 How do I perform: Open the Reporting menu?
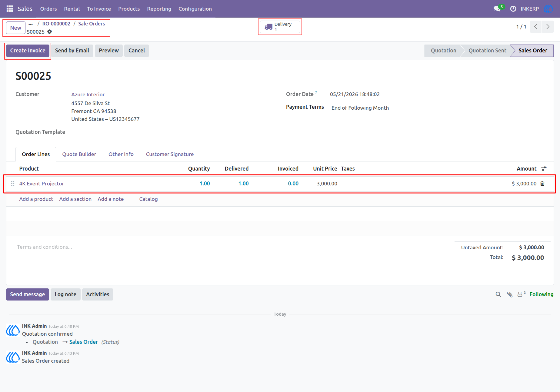pos(159,9)
